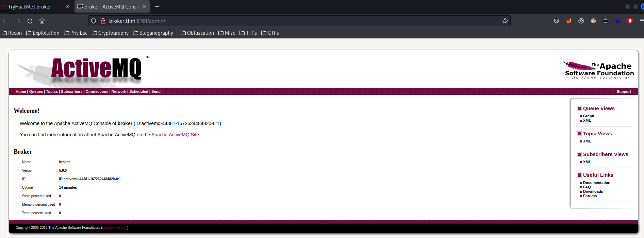Click the Apache Software Foundation logo

598,70
